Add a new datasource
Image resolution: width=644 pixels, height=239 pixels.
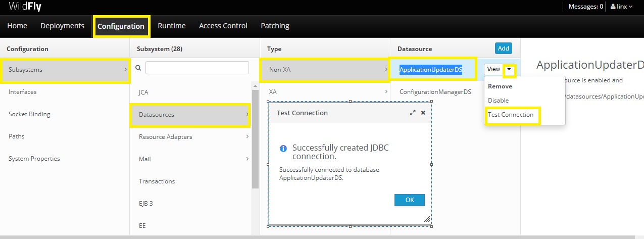[503, 49]
